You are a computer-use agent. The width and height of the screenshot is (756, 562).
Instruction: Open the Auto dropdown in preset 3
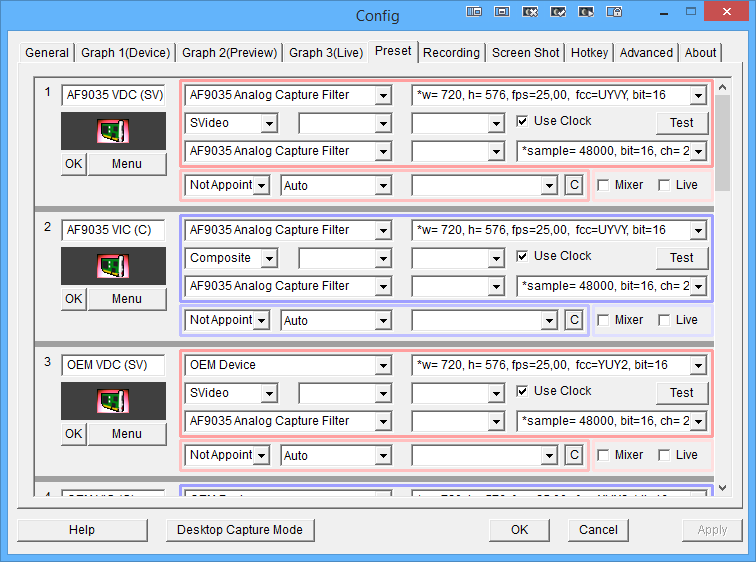point(336,455)
